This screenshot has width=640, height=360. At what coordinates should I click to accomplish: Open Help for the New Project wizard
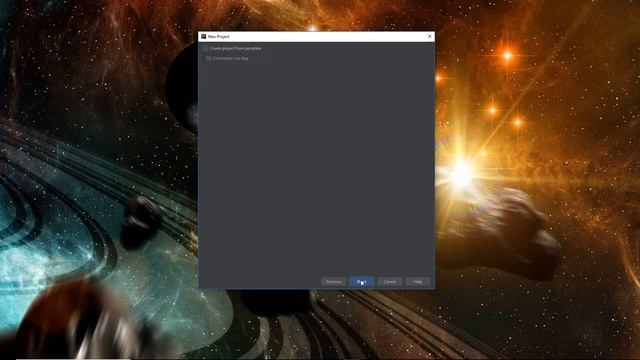coord(418,282)
